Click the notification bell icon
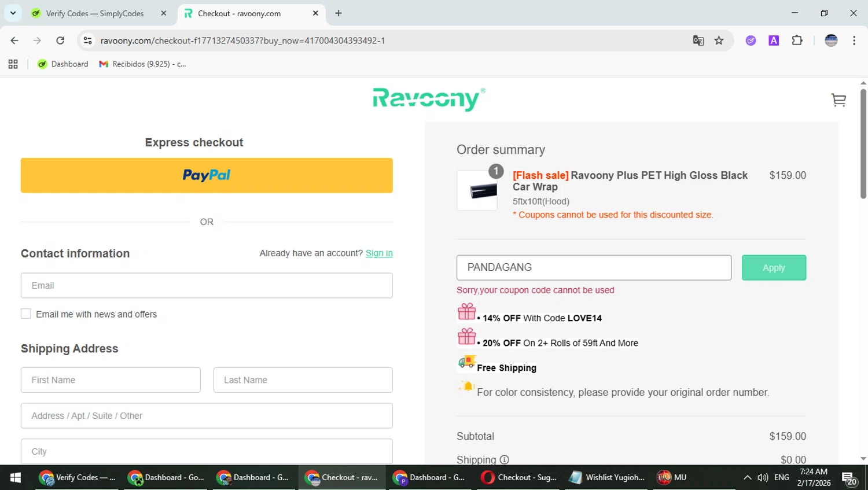This screenshot has width=868, height=490. (466, 386)
